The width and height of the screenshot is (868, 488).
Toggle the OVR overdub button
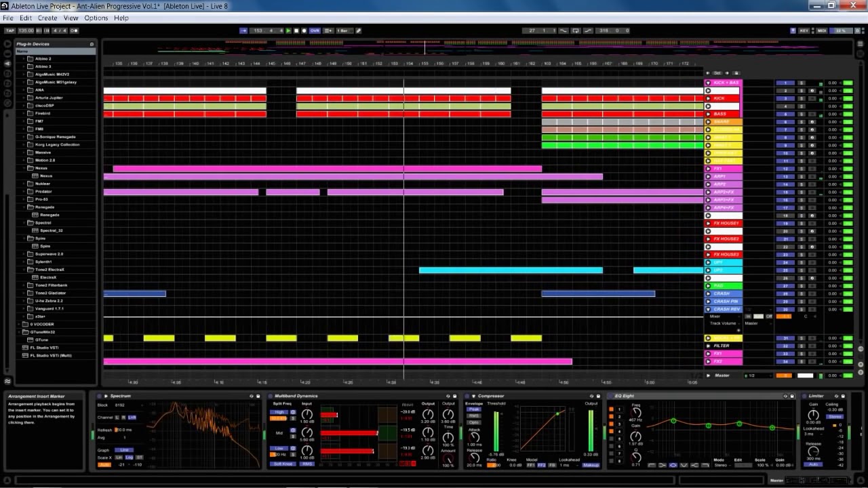pos(315,30)
